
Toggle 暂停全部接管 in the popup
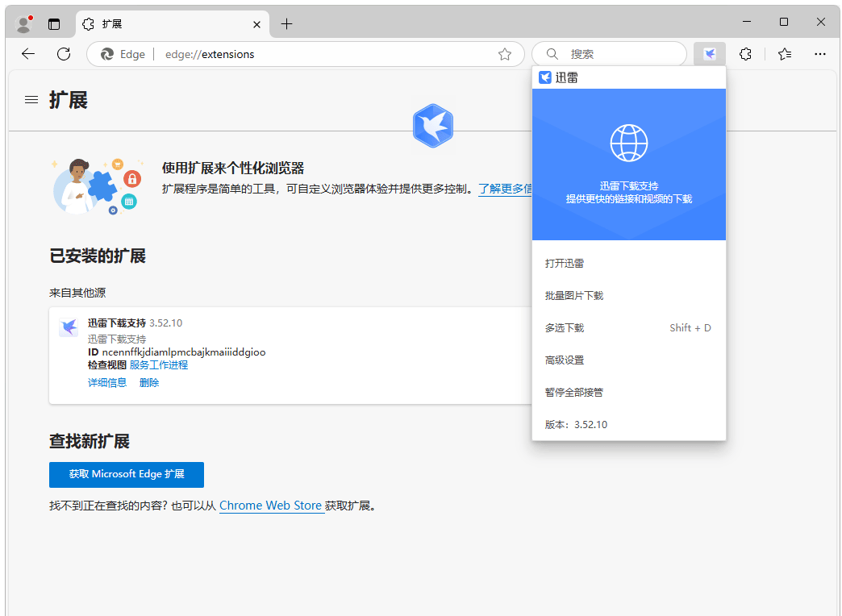click(574, 393)
